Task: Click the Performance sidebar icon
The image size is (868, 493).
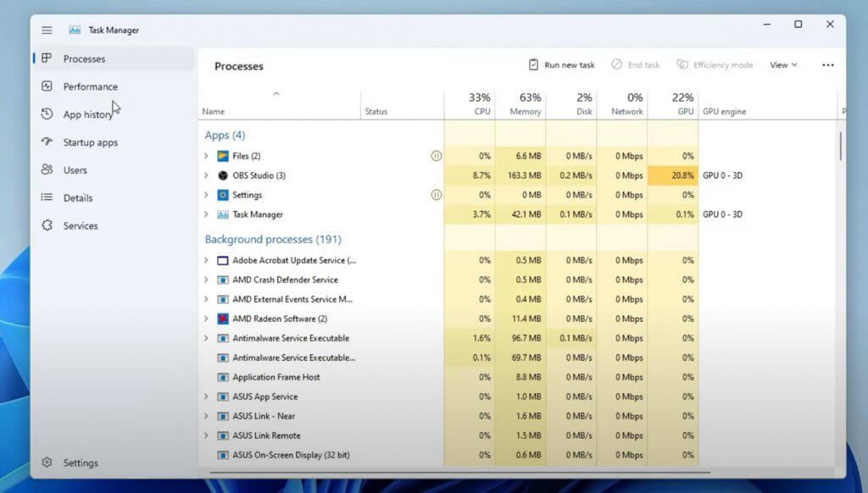Action: 47,86
